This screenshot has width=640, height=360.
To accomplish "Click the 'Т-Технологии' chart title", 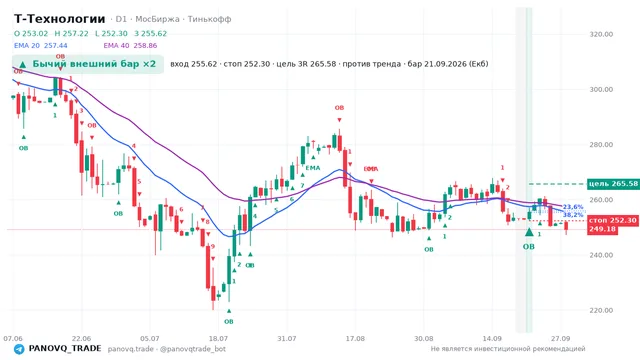I will point(60,19).
